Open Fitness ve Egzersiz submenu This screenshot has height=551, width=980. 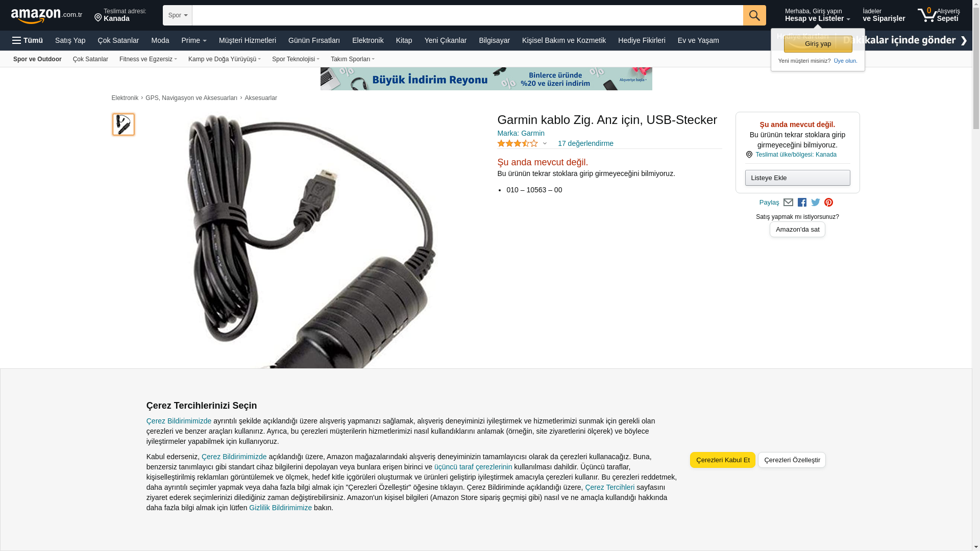tap(148, 59)
